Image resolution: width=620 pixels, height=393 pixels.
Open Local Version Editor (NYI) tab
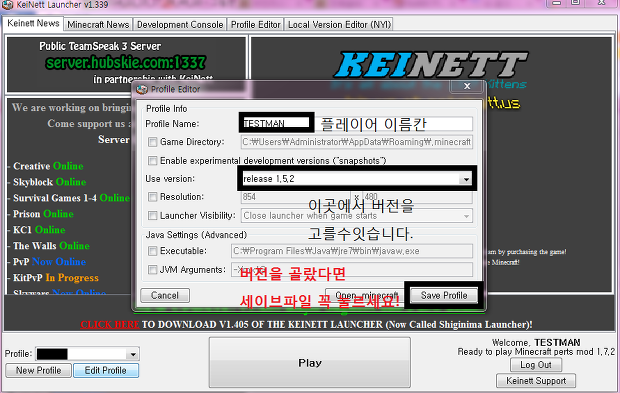point(339,25)
